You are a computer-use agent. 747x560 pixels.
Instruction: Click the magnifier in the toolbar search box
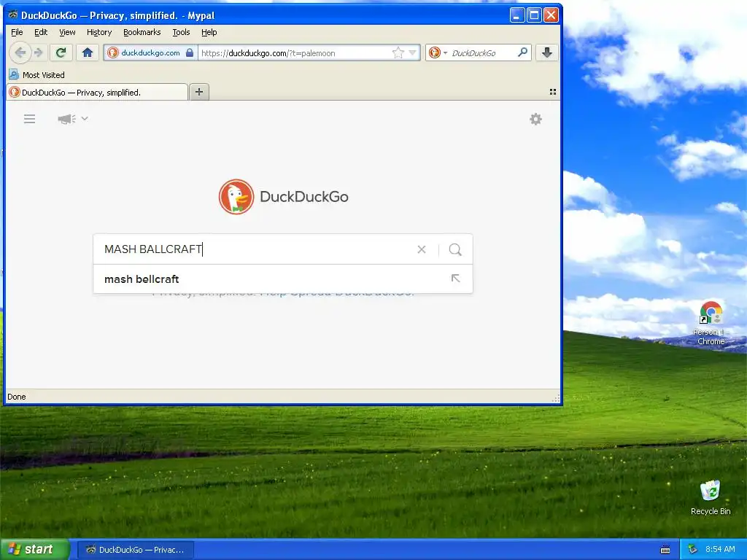(x=522, y=52)
